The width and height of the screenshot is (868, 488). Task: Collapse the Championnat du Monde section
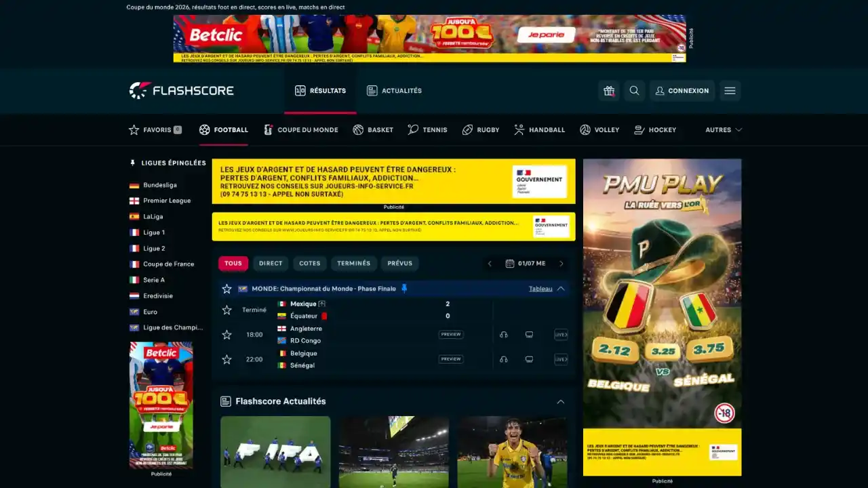(561, 289)
